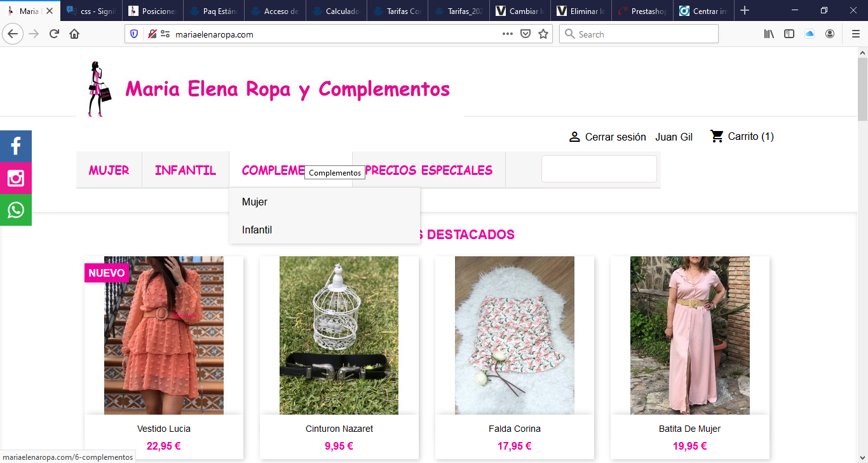Open the INFANTIL category menu
The height and width of the screenshot is (463, 868).
pyautogui.click(x=186, y=170)
